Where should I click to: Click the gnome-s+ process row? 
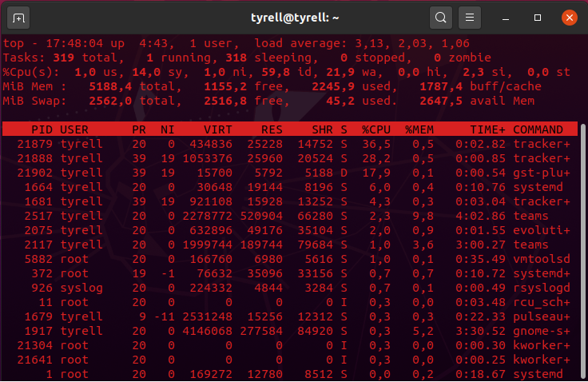(x=288, y=331)
